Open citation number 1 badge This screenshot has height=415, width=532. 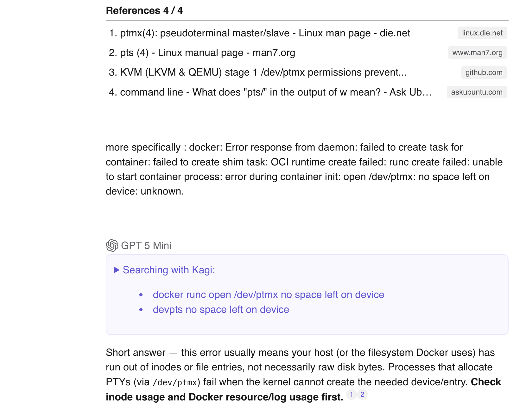click(351, 394)
